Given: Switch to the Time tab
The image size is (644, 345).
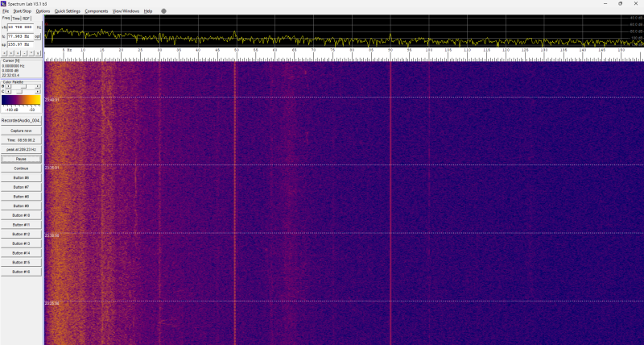Looking at the screenshot, I should (16, 19).
